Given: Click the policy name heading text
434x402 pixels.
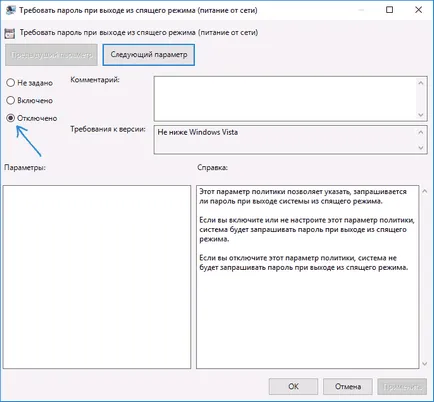Looking at the screenshot, I should [139, 33].
